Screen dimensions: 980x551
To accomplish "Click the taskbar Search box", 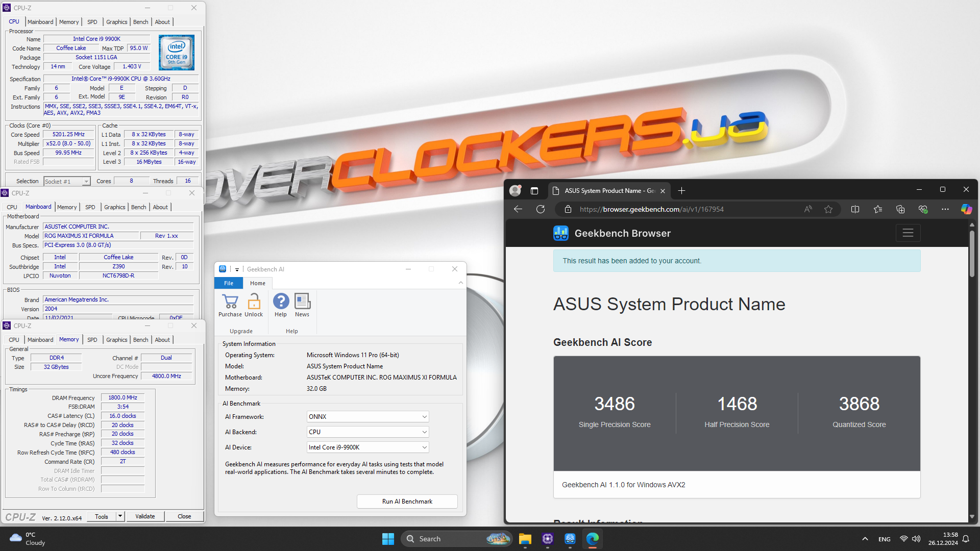I will point(457,539).
